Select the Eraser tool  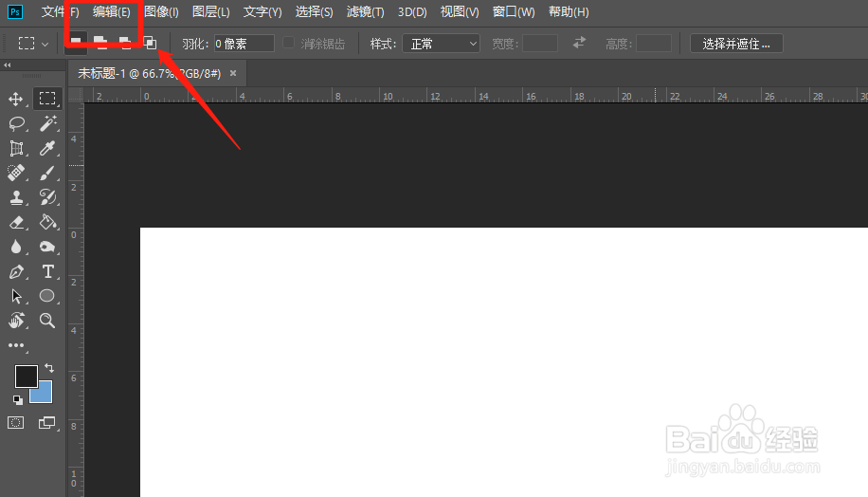[x=17, y=222]
